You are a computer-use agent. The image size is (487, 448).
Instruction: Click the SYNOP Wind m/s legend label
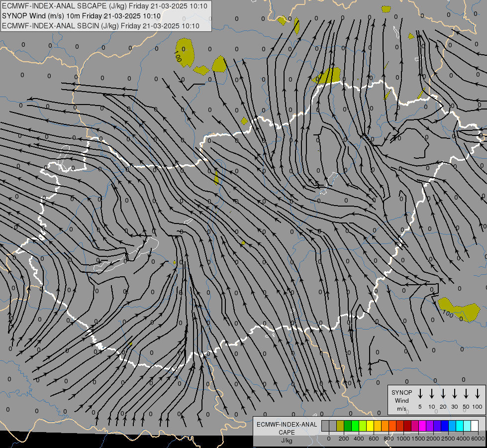tap(401, 400)
